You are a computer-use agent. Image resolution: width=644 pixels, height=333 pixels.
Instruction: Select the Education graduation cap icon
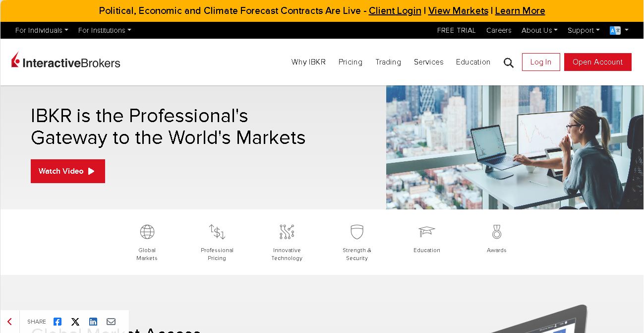427,231
